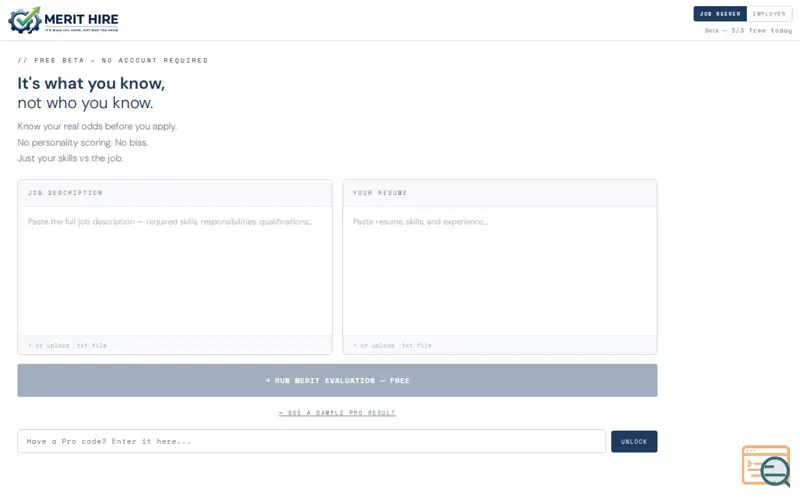Select the "Beta — 3/3 free today" text
Screen dimensions: 800x500
(748, 31)
